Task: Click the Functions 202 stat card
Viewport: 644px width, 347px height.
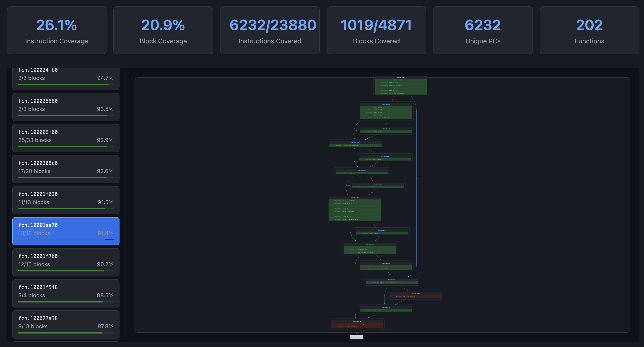Action: [x=589, y=30]
